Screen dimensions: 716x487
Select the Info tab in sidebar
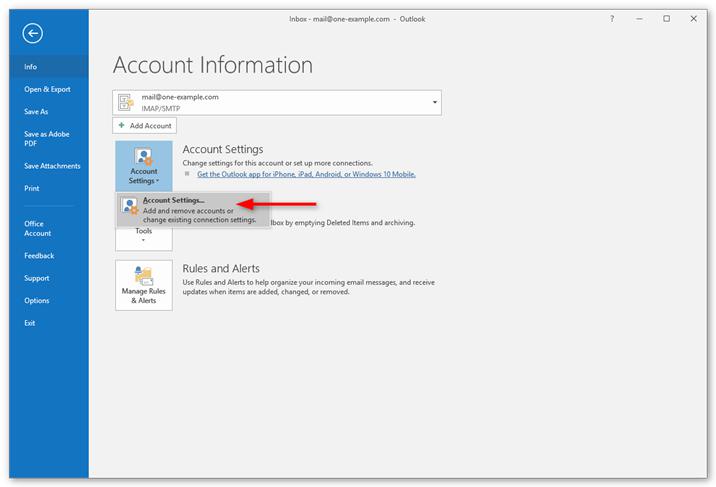(x=31, y=67)
